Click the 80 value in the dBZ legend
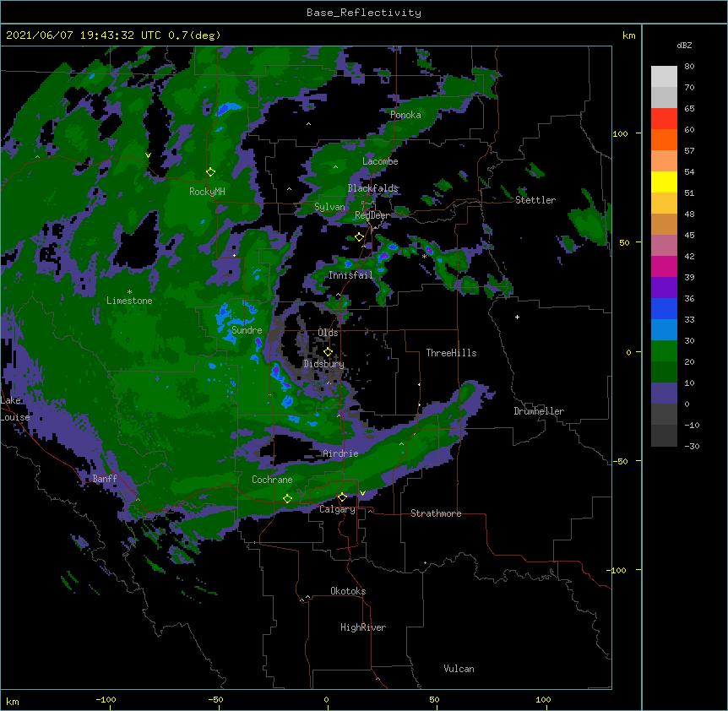Screen dimensions: 728x711 pyautogui.click(x=689, y=67)
